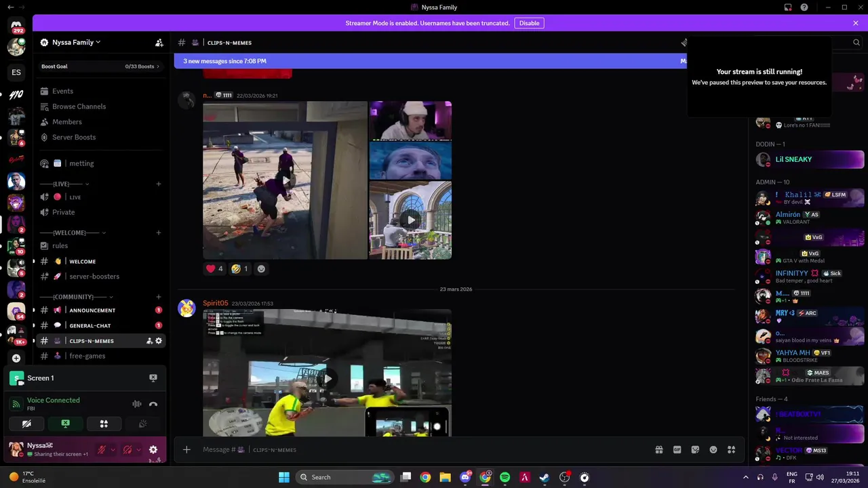This screenshot has width=868, height=488.
Task: Open the GIF picker
Action: tap(677, 449)
